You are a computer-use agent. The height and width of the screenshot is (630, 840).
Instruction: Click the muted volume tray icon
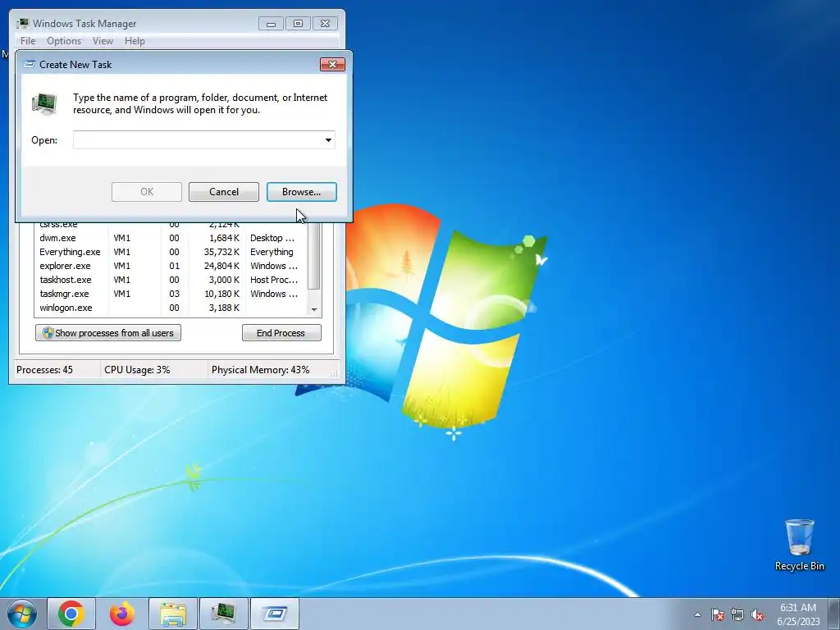(757, 614)
